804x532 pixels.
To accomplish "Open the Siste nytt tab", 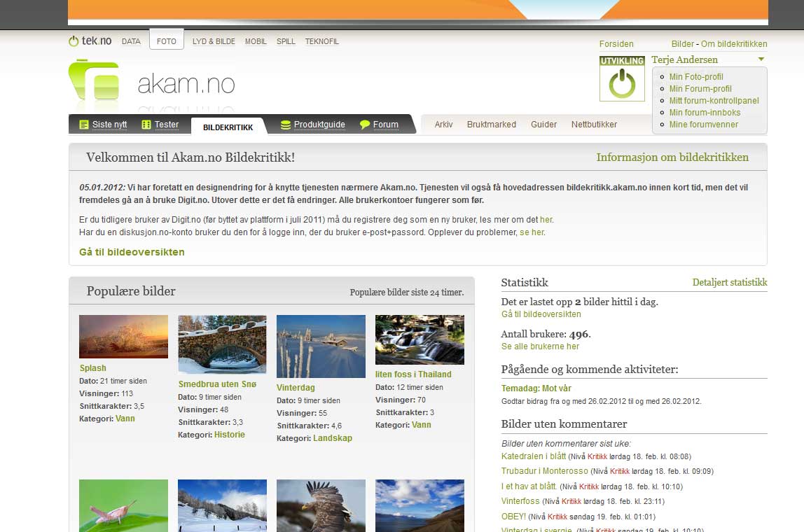I will pos(109,125).
